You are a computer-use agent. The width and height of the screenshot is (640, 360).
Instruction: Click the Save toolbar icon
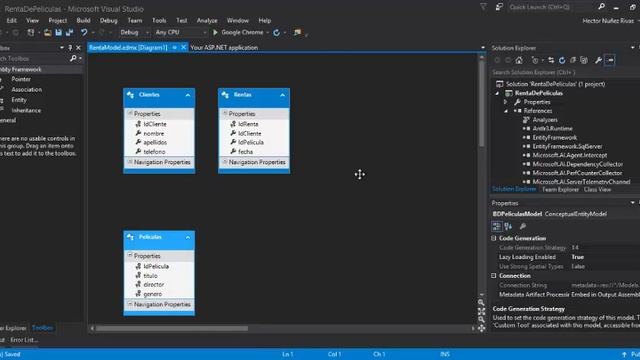[58, 32]
